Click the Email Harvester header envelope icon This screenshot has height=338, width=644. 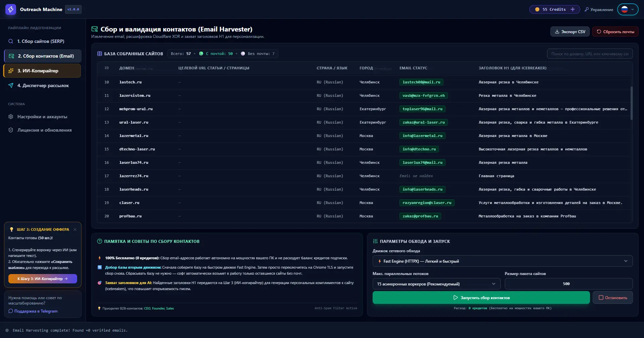95,29
